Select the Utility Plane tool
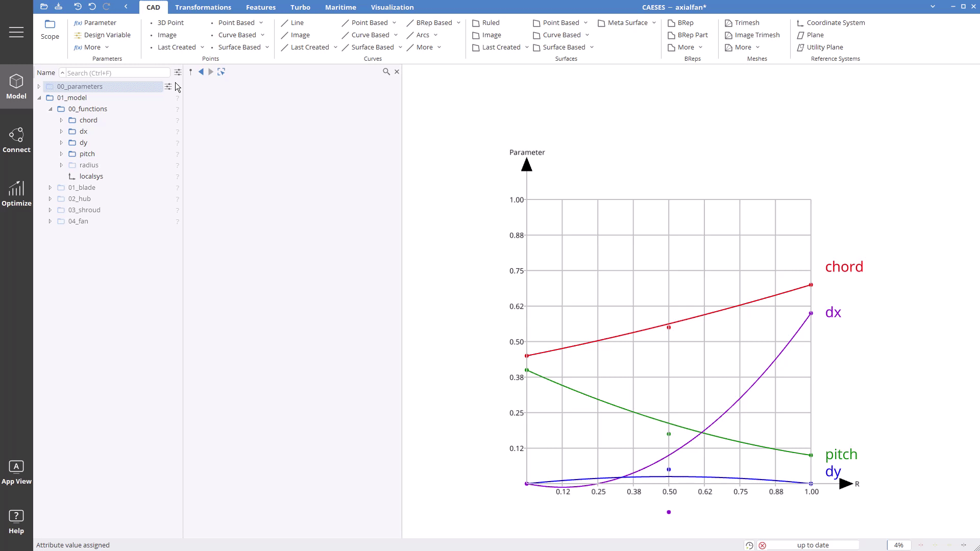The height and width of the screenshot is (551, 980). click(824, 47)
